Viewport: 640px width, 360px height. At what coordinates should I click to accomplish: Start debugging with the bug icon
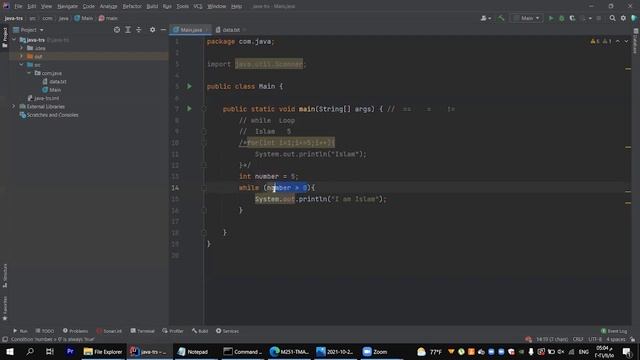click(562, 18)
